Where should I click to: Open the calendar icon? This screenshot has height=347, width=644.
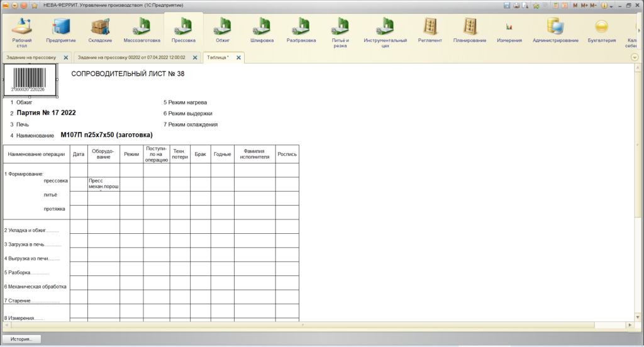pyautogui.click(x=565, y=5)
